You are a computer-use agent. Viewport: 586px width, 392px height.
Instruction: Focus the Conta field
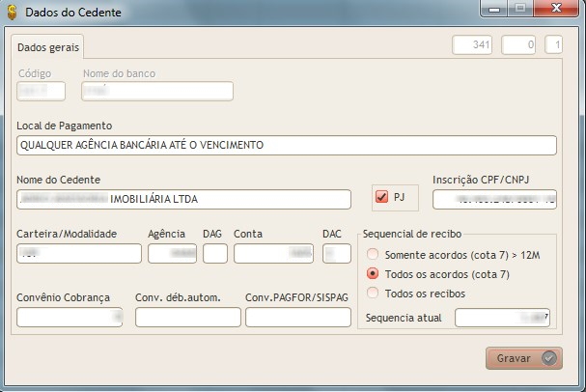(274, 253)
